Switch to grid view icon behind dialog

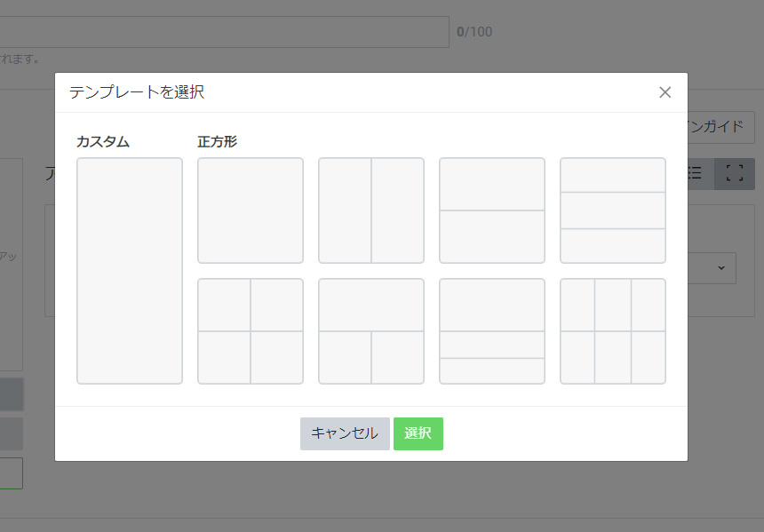[x=735, y=173]
